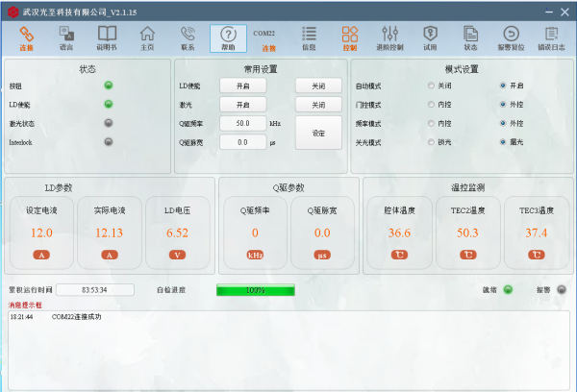Viewport: 577px width, 392px height.
Task: Go to 主页 (Home) icon
Action: [147, 38]
